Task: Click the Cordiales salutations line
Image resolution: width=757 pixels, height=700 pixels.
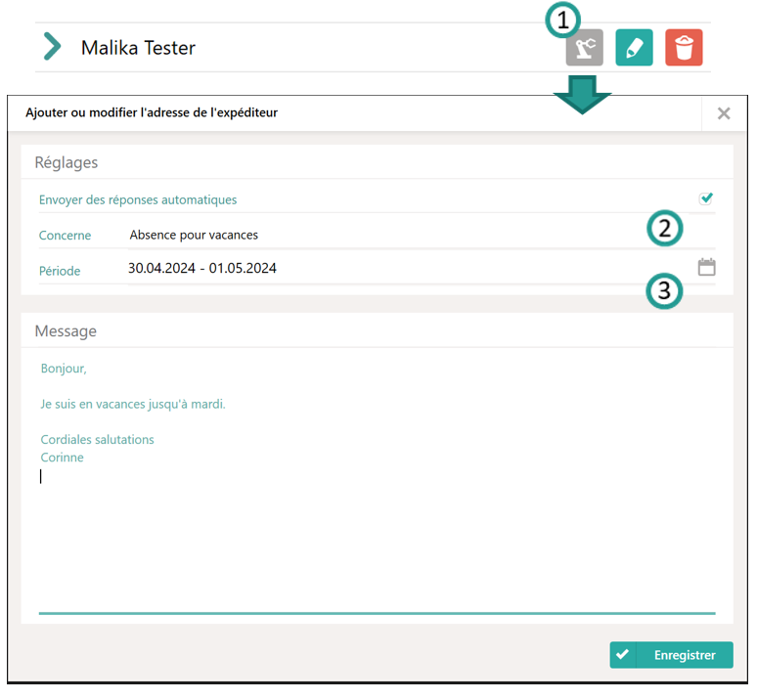Action: 97,440
